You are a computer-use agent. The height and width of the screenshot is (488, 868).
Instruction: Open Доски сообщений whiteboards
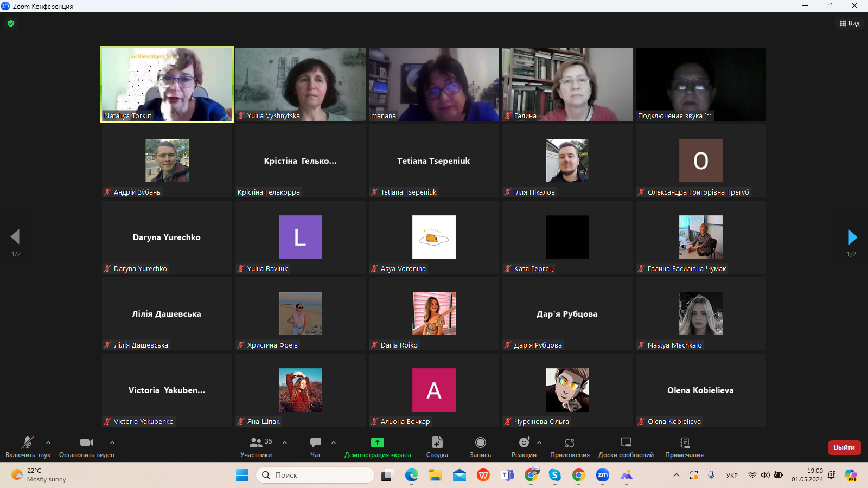tap(626, 442)
